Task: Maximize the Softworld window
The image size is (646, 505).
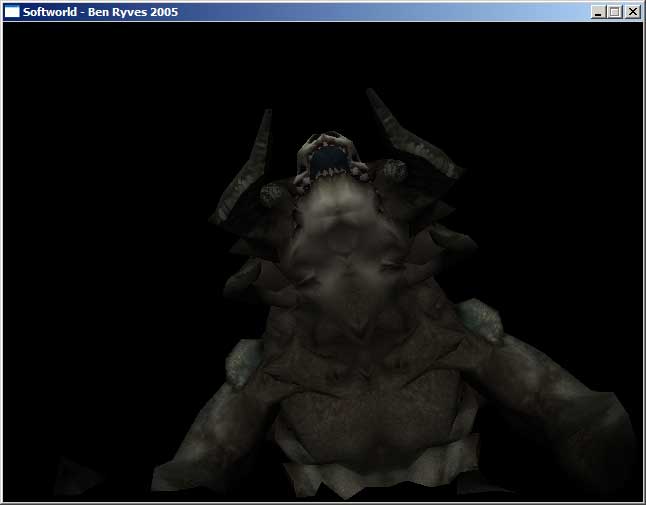Action: click(614, 12)
